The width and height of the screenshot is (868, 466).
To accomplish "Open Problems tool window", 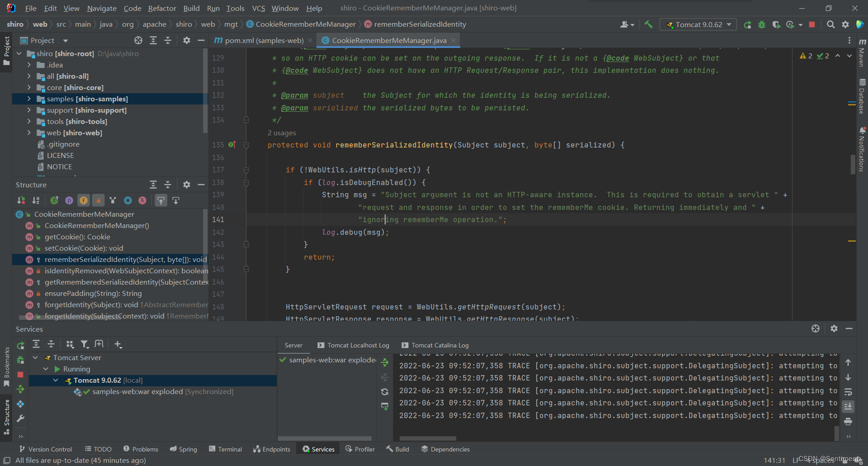I will (x=141, y=449).
